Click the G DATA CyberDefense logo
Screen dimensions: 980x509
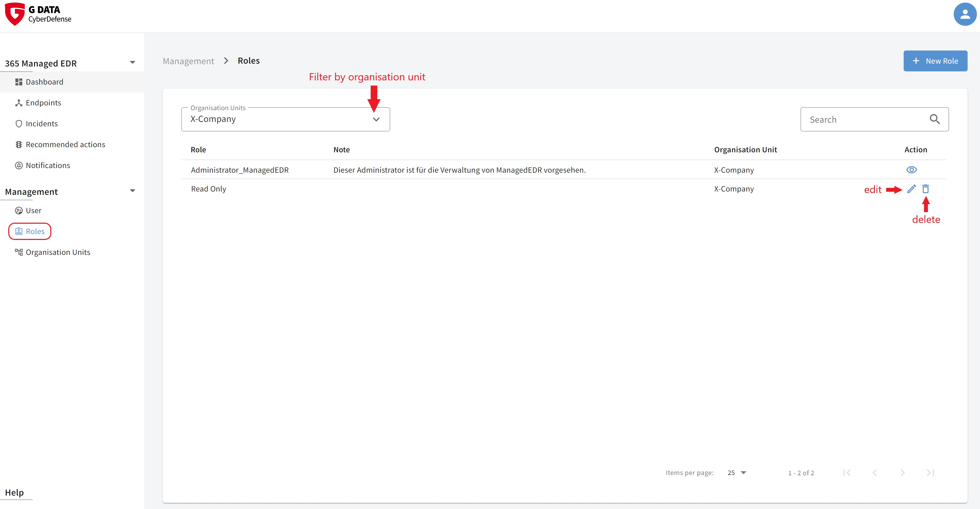click(38, 14)
